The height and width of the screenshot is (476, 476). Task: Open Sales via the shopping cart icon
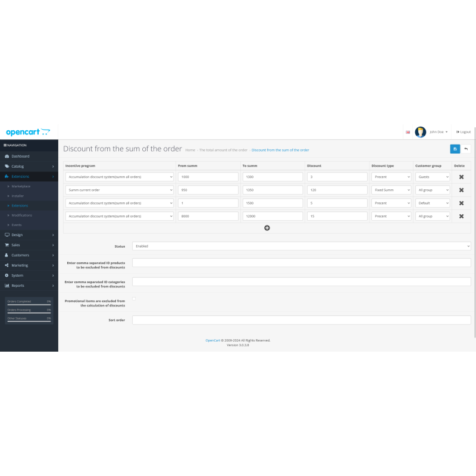click(7, 245)
